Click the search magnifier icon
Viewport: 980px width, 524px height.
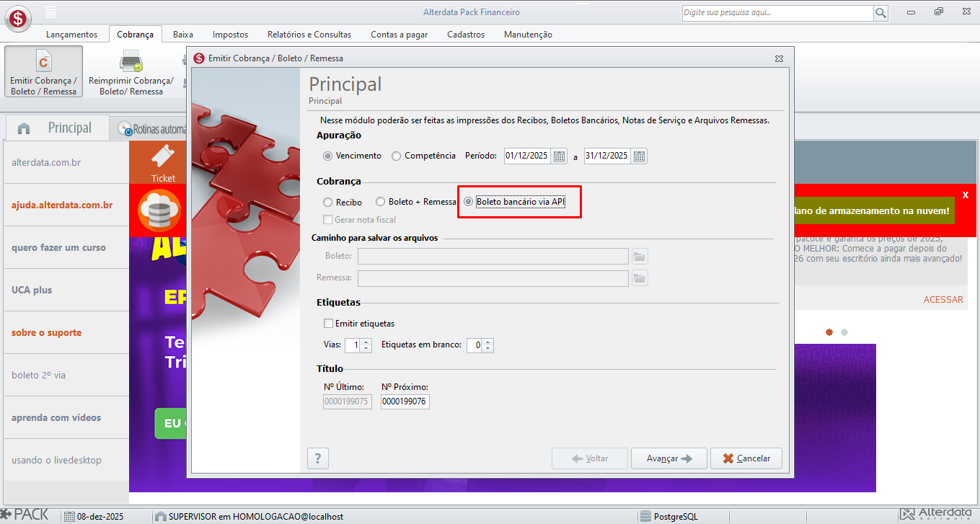coord(880,13)
